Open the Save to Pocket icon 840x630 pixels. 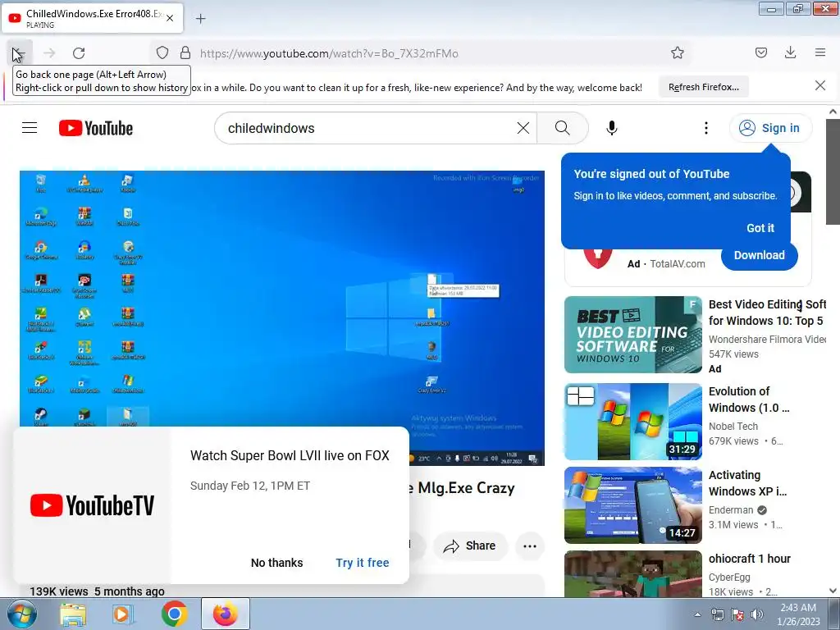(760, 52)
